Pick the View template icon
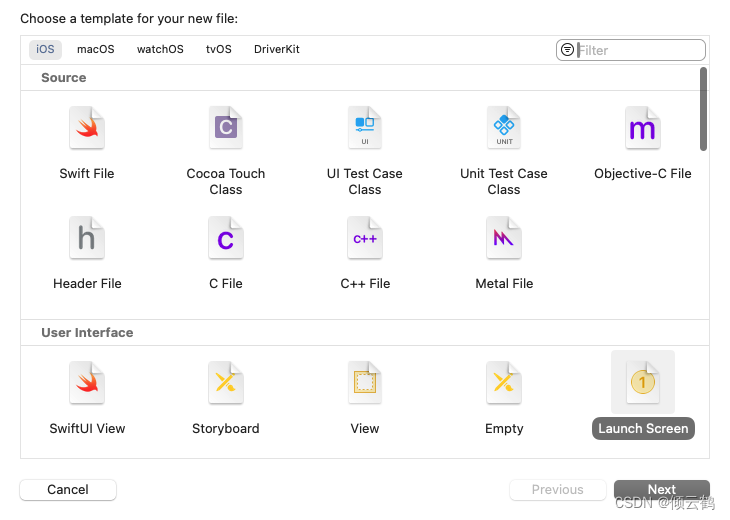730x520 pixels. (365, 383)
